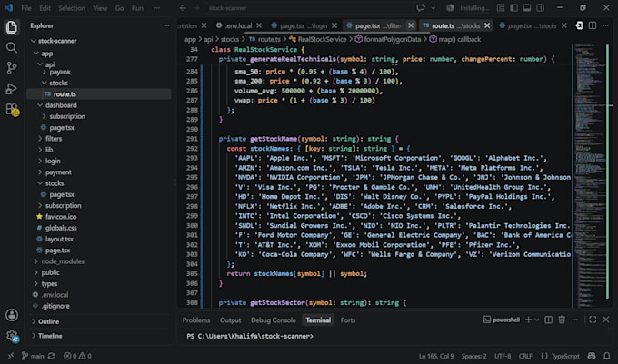
Task: Open the Copilot status icon
Action: [592, 356]
